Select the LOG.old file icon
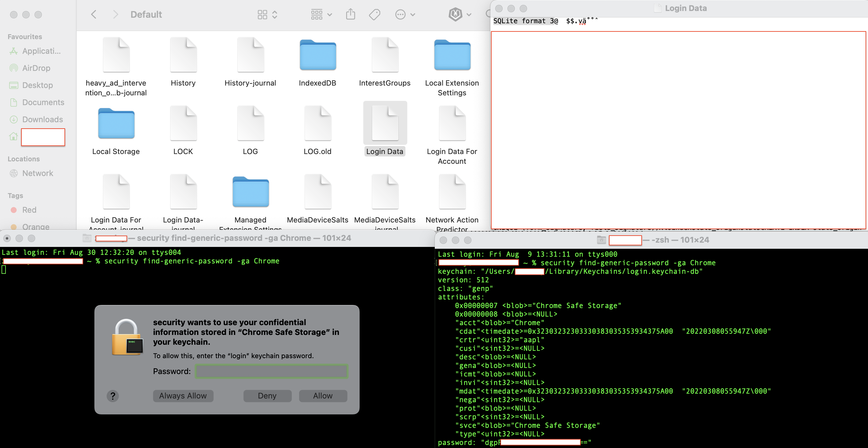Viewport: 868px width, 448px height. 318,123
